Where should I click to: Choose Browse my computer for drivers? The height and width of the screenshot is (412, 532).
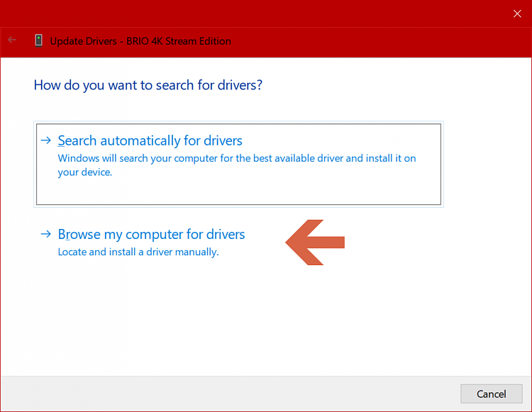(151, 234)
